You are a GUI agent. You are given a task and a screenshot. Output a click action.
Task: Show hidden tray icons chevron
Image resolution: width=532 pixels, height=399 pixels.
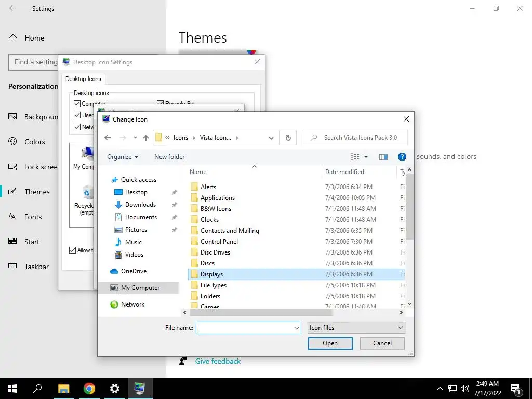(440, 389)
